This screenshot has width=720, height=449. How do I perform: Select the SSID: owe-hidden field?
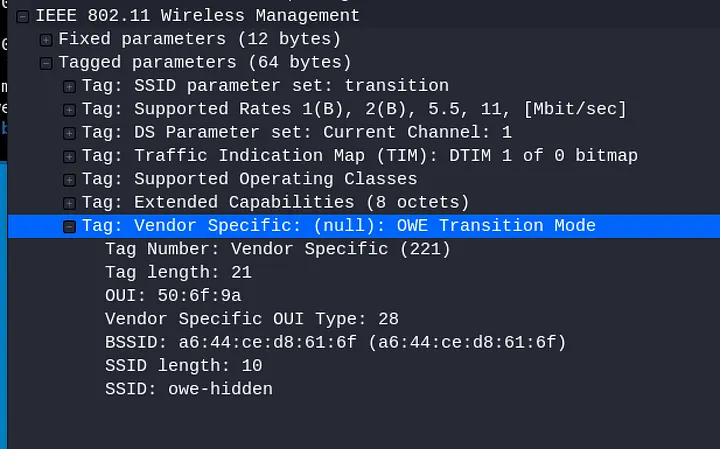(189, 389)
